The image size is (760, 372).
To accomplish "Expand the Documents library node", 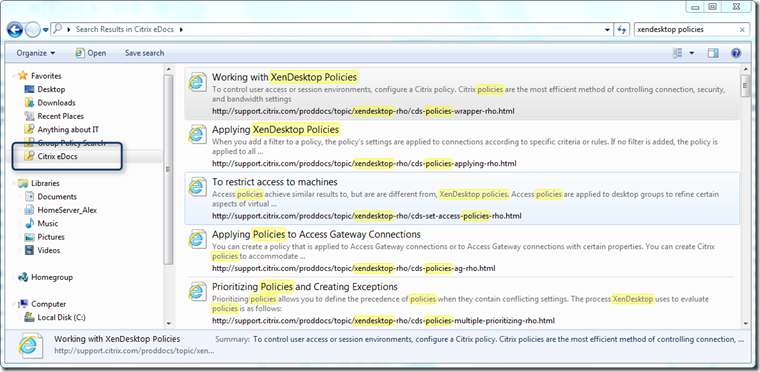I will [x=21, y=196].
